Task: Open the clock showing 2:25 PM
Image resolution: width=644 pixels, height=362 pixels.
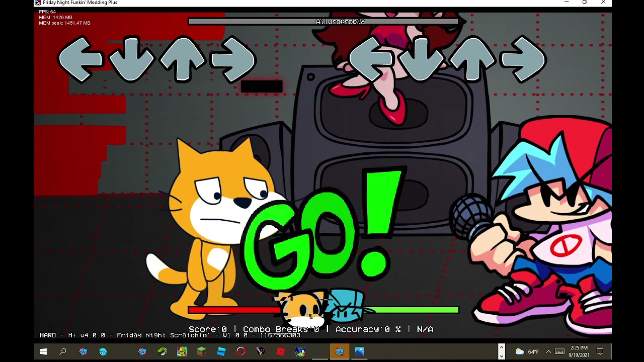Action: pyautogui.click(x=579, y=351)
